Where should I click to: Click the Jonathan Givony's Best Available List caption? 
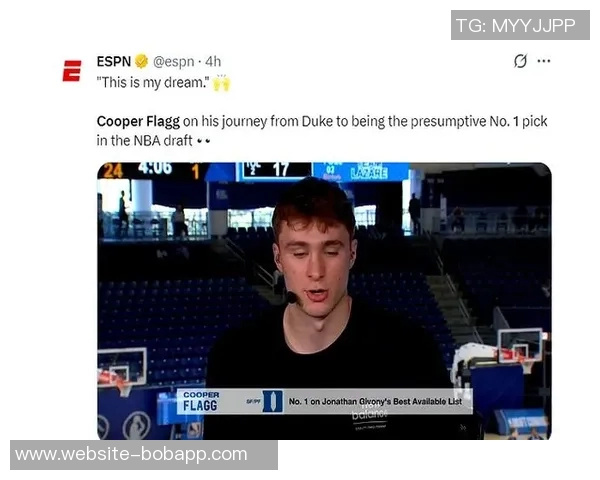click(375, 401)
